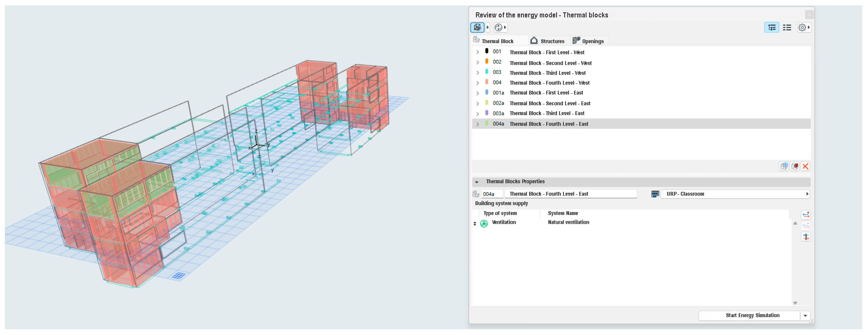Add a building system with plus-arrows icon
The width and height of the screenshot is (868, 335).
coord(806,215)
